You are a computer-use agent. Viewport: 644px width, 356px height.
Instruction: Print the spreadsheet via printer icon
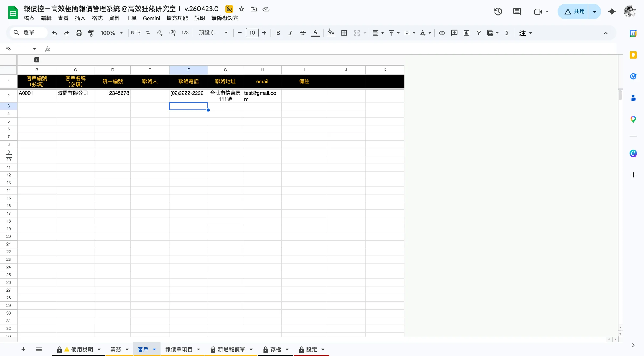point(79,33)
